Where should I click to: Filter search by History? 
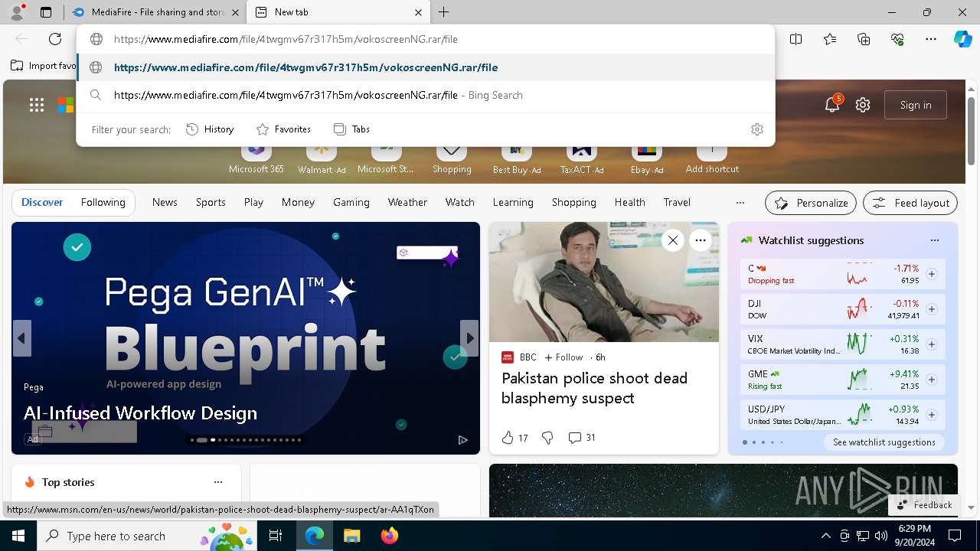point(210,129)
